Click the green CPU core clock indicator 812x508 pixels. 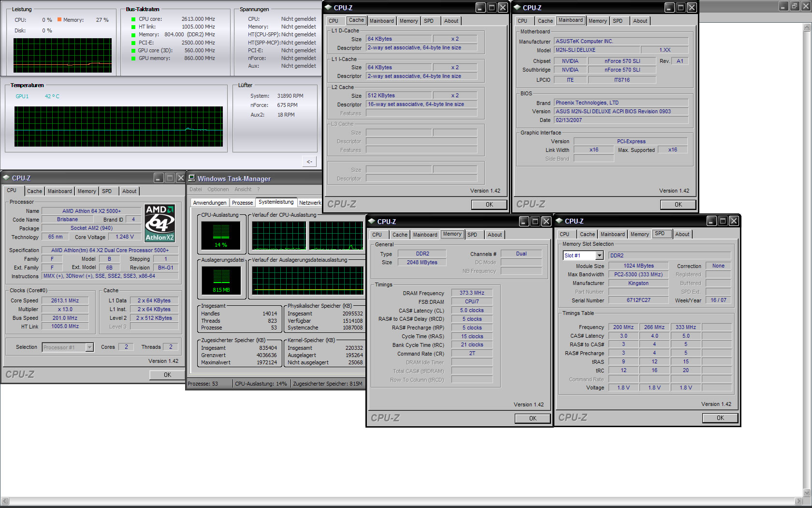point(133,19)
